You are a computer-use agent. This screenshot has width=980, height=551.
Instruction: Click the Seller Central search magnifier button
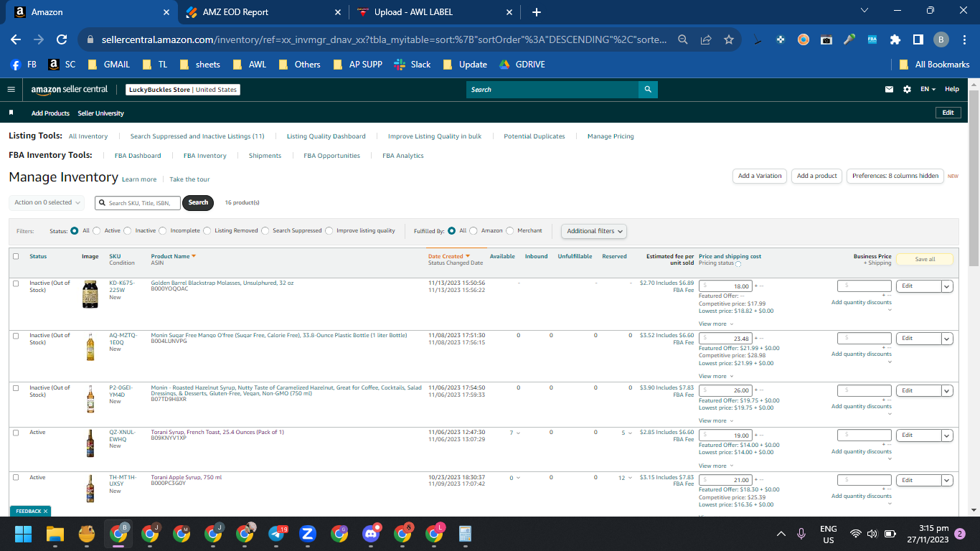point(648,90)
